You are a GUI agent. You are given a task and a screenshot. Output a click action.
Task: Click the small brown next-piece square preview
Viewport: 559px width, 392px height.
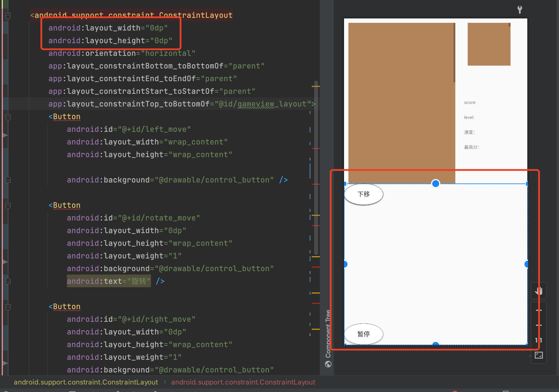point(489,44)
